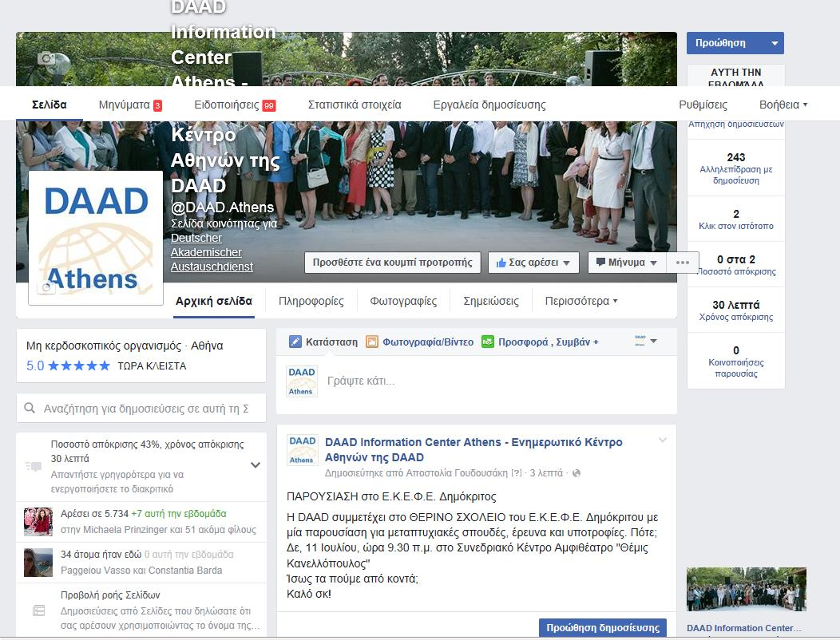This screenshot has height=640, width=840.
Task: Open the sidebar group photo thumbnail
Action: [x=747, y=590]
